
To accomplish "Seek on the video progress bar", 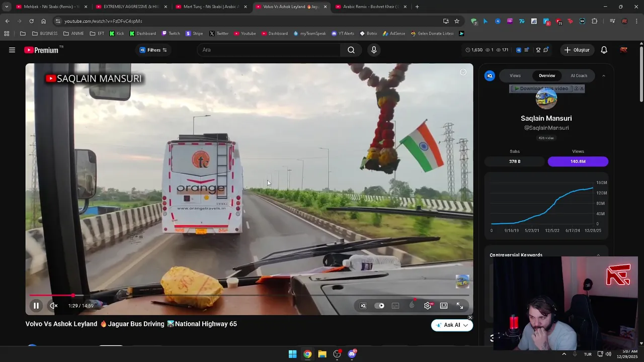I will 249,295.
